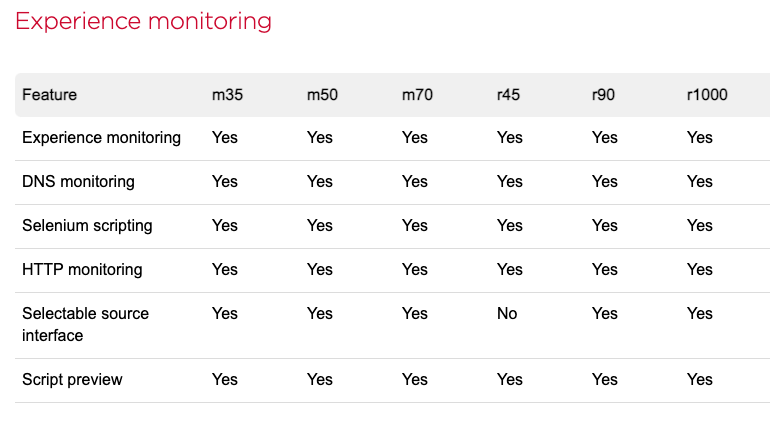Image resolution: width=770 pixels, height=439 pixels.
Task: Select the Script preview row label
Action: (71, 379)
